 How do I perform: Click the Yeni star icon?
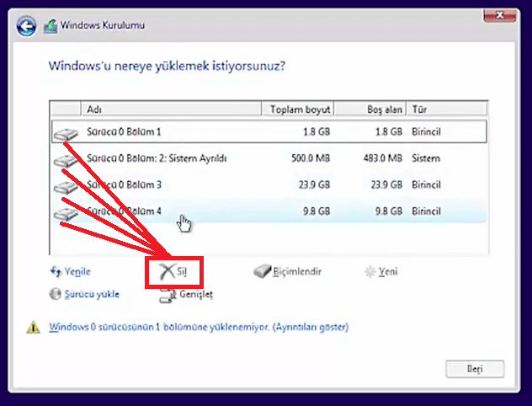point(370,271)
